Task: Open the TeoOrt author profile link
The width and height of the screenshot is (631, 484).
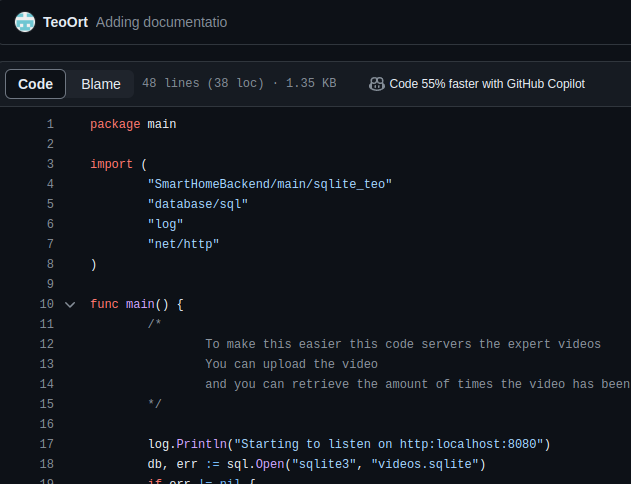Action: (66, 22)
